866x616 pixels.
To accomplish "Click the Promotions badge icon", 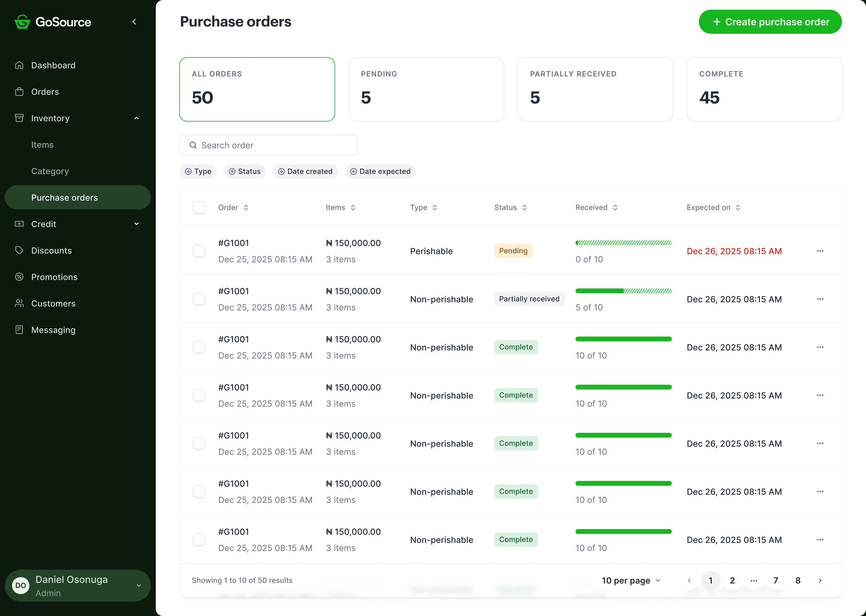I will click(19, 277).
